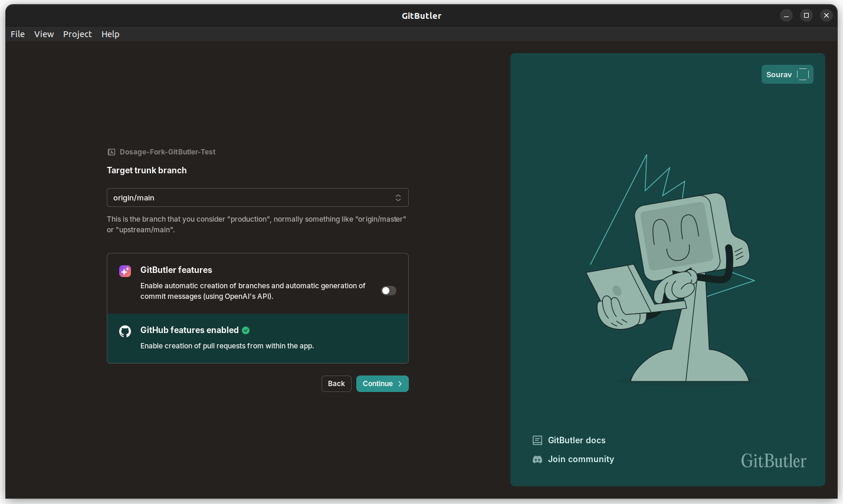Open the Project menu
Image resolution: width=843 pixels, height=504 pixels.
(x=77, y=34)
